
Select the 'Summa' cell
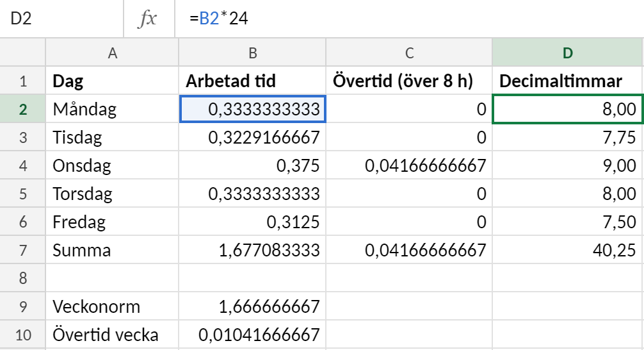112,249
